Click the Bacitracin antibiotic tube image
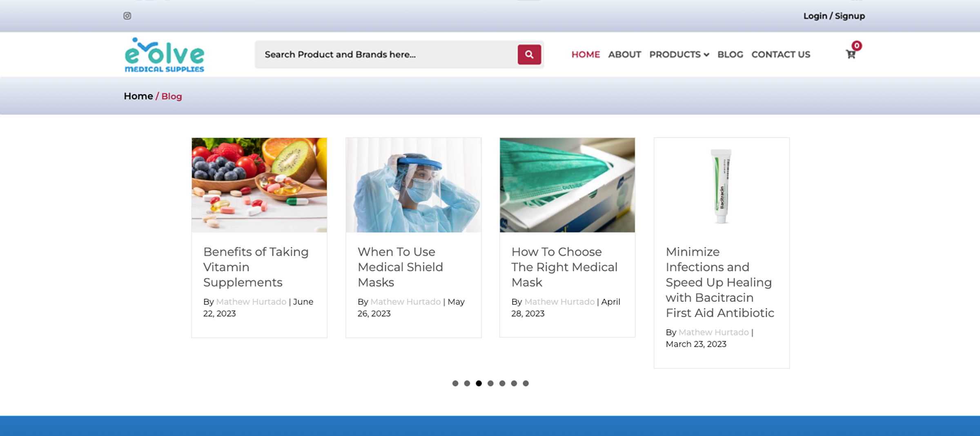Image resolution: width=980 pixels, height=436 pixels. (722, 184)
